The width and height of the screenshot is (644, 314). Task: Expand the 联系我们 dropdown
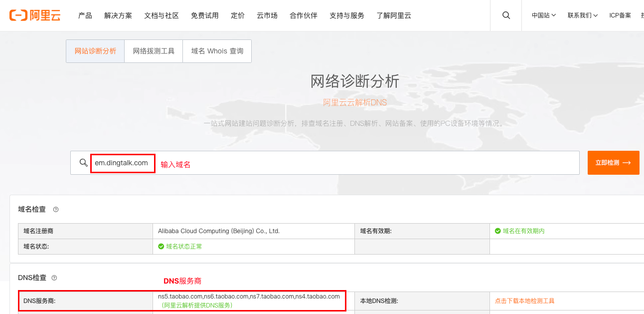coord(583,15)
